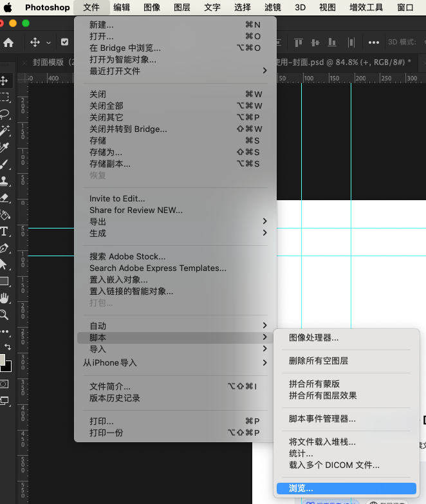The width and height of the screenshot is (426, 504).
Task: Choose 载入多个 DICOM 文件... entry
Action: pyautogui.click(x=346, y=465)
